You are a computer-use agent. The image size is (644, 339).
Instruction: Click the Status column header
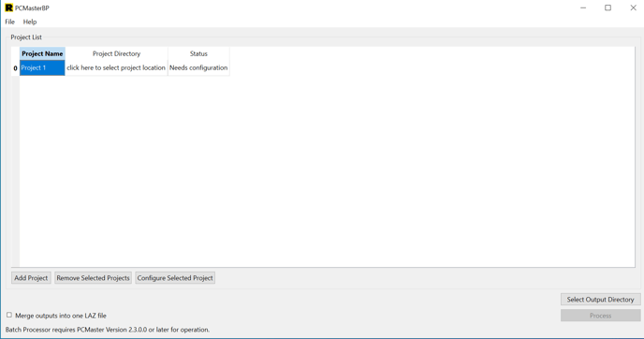(x=198, y=53)
